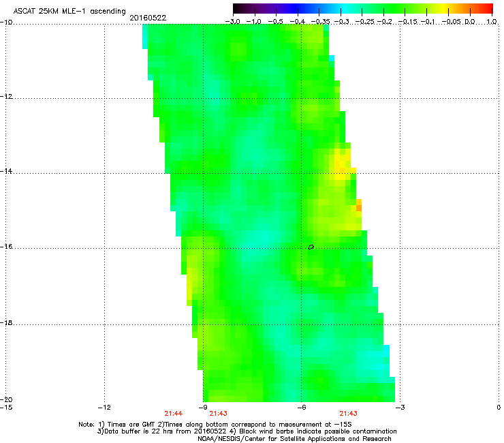Image resolution: width=504 pixels, height=443 pixels.
Task: Click the red "21:44" time stamp
Action: [173, 414]
